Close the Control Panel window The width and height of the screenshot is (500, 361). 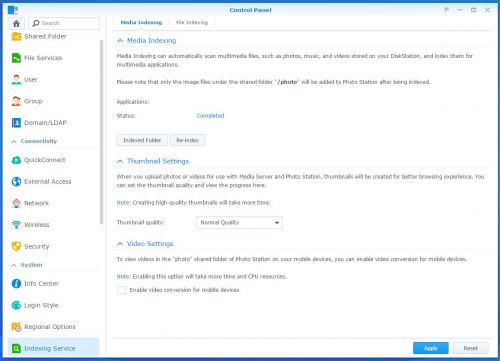pyautogui.click(x=487, y=10)
